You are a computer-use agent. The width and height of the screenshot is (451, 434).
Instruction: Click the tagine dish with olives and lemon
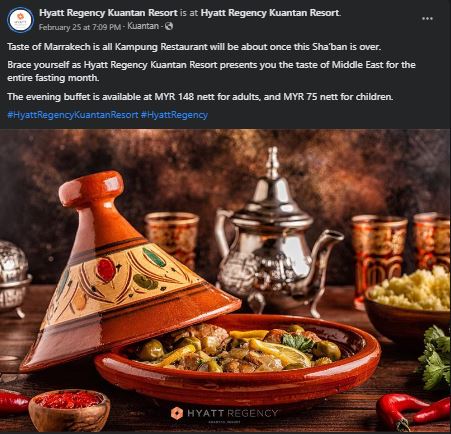238,358
